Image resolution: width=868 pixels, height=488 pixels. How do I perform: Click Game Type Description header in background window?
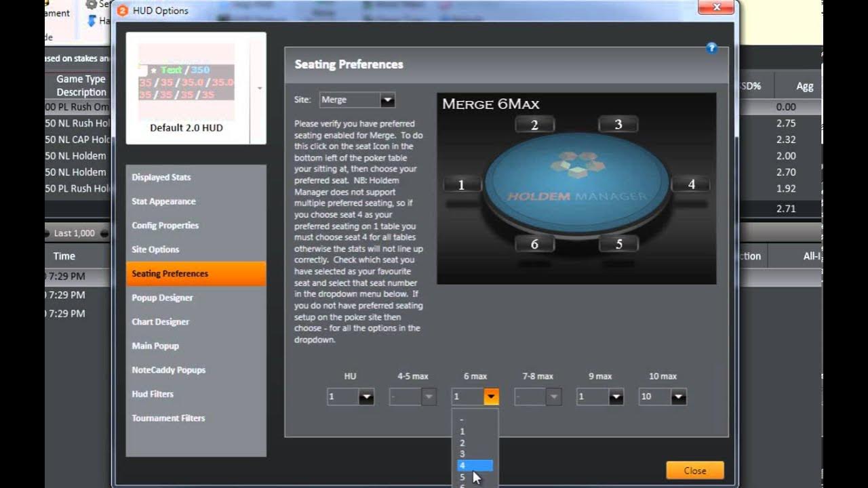pyautogui.click(x=81, y=86)
